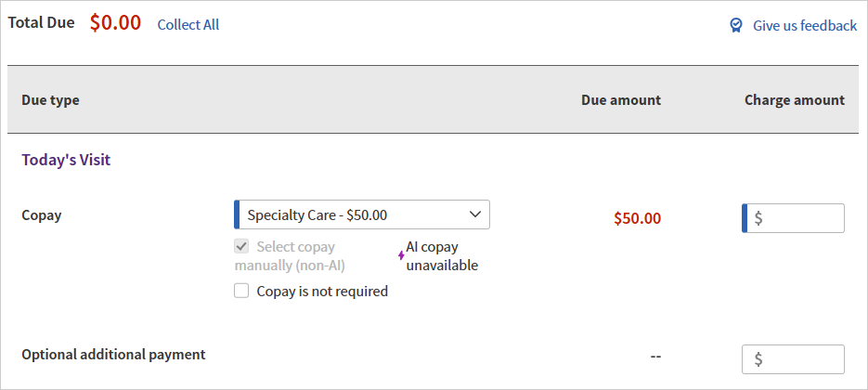
Task: Open the Give us feedback link
Action: 804,25
